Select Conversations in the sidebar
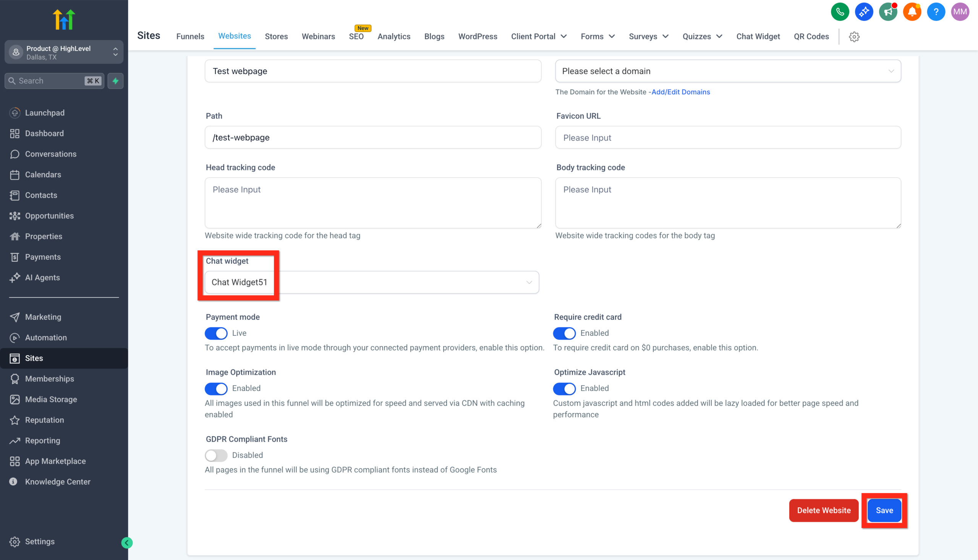Screen dimensions: 978x560 point(50,154)
